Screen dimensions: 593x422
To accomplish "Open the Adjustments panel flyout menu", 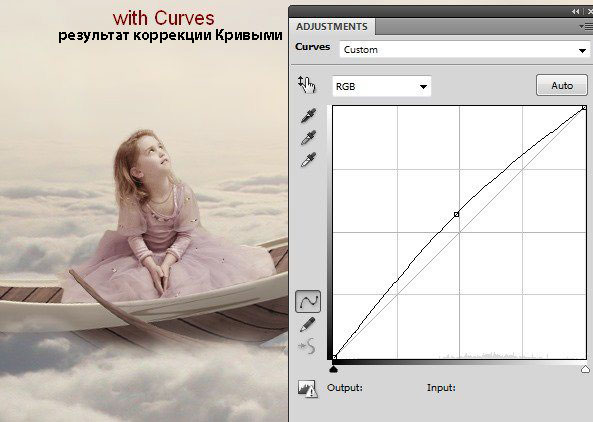I will click(586, 26).
